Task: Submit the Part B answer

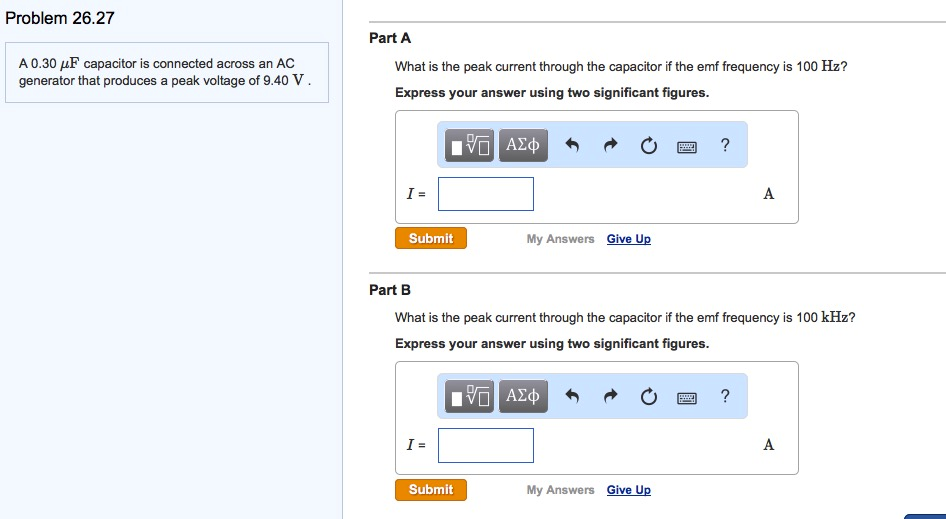Action: (431, 490)
